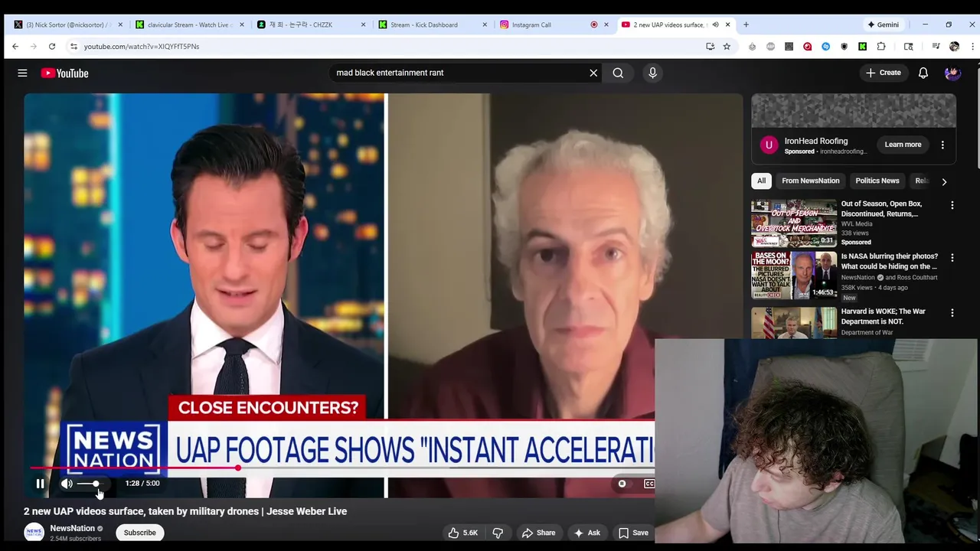
Task: Select the From NewsNation filter chip
Action: pos(811,181)
